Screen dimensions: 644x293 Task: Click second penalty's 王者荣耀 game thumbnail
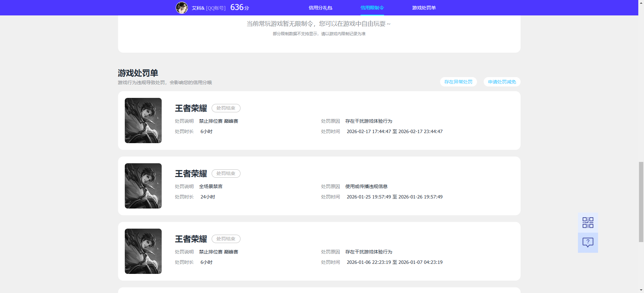coord(143,186)
